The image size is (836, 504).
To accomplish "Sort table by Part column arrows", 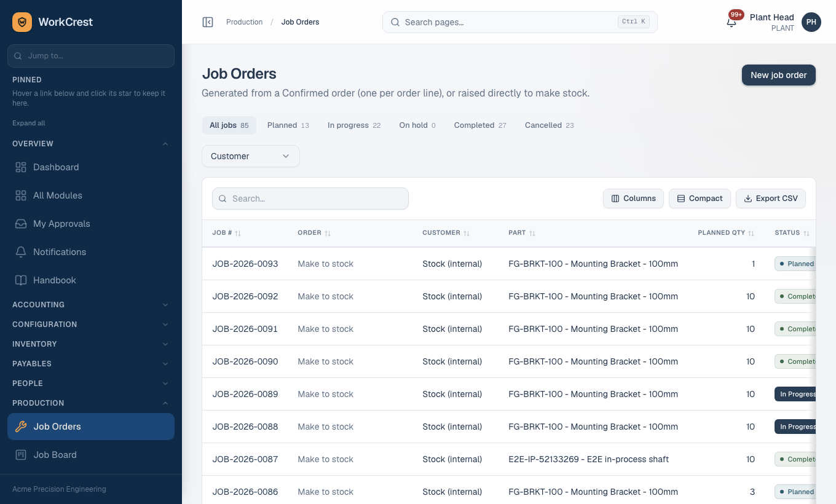I will pos(532,234).
